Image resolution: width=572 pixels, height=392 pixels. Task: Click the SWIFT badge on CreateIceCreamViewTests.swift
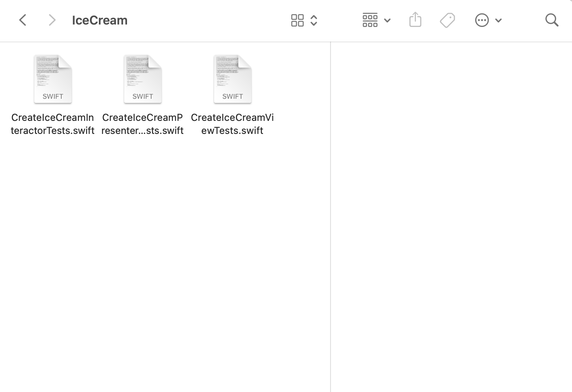point(232,96)
